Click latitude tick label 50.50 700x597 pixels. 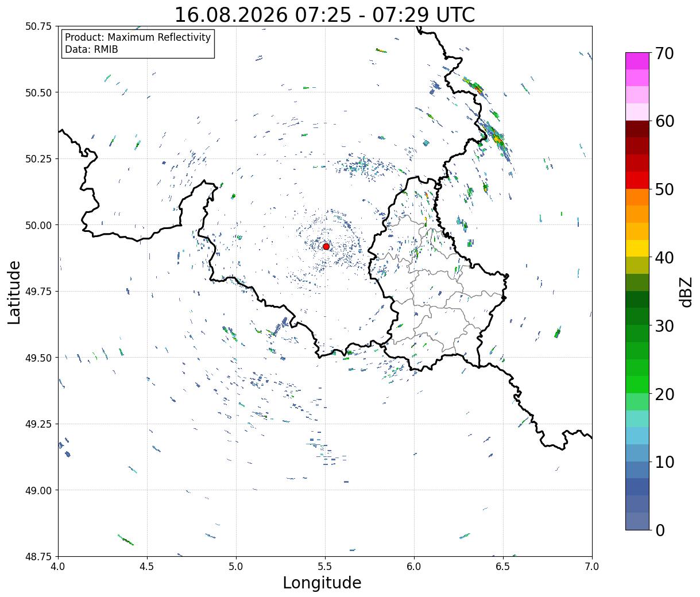click(x=38, y=92)
